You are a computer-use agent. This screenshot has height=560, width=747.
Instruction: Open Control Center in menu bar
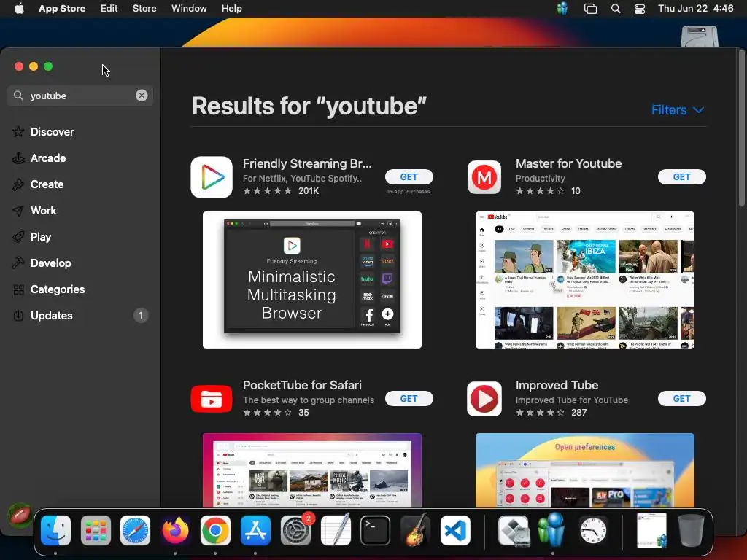(639, 9)
